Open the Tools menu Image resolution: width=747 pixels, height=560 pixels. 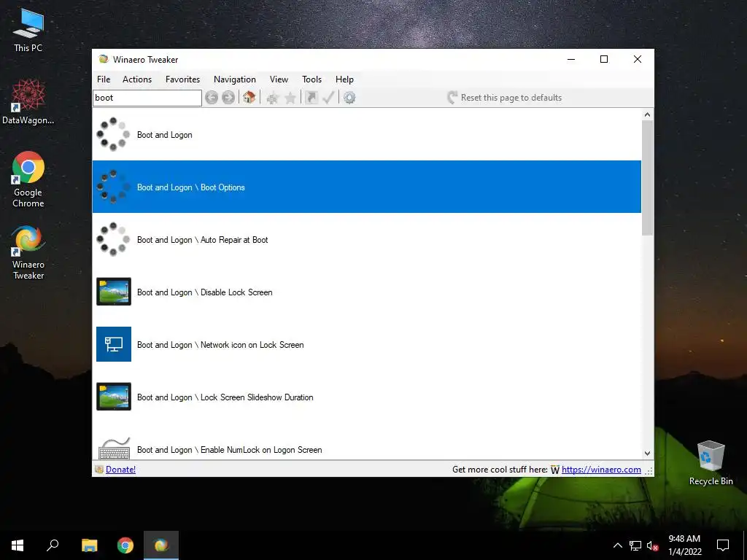(x=311, y=79)
